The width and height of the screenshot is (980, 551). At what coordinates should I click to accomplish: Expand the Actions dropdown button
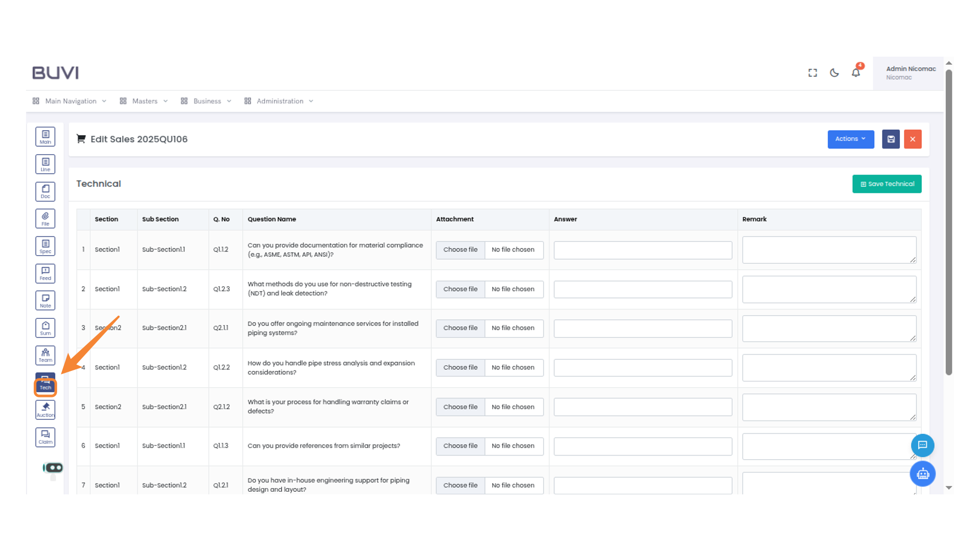(x=850, y=139)
